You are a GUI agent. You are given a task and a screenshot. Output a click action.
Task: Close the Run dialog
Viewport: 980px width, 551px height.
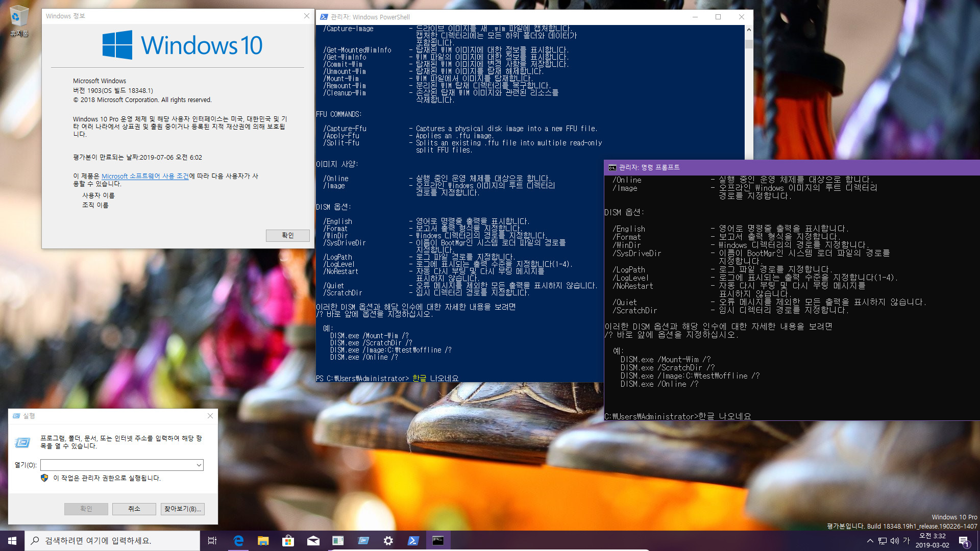[210, 416]
